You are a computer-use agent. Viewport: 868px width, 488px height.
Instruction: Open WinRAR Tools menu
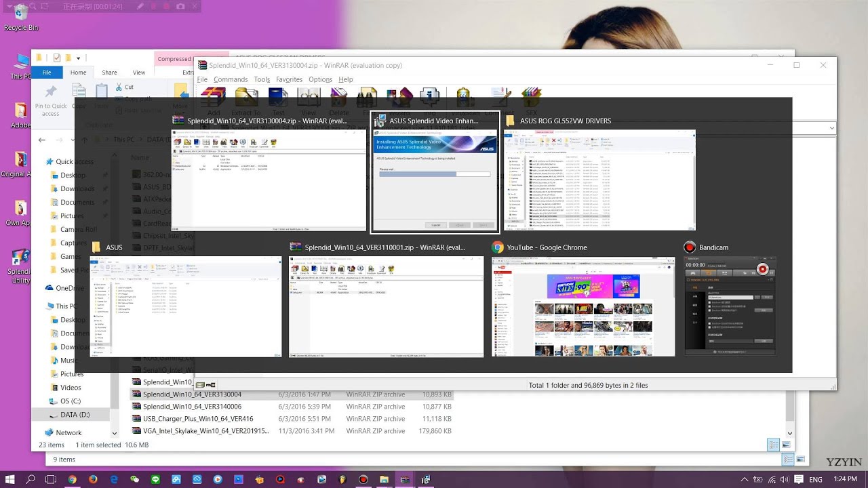point(262,79)
